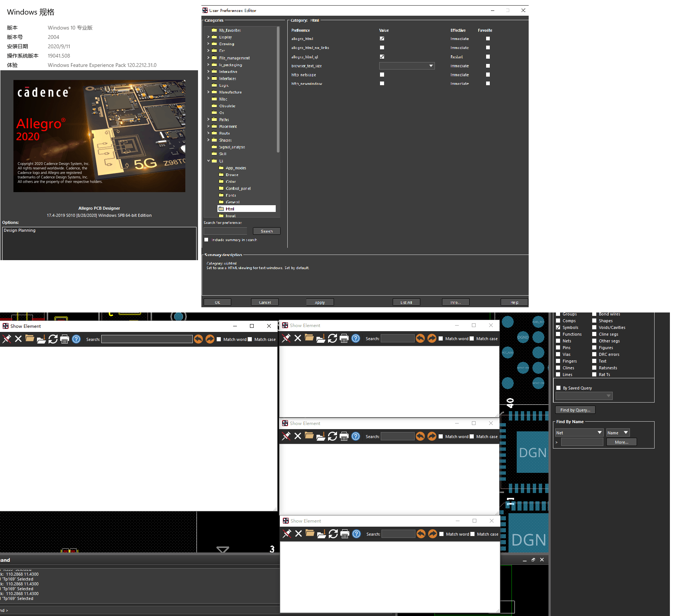Open the saved query dropdown below By Saved Query

click(584, 396)
